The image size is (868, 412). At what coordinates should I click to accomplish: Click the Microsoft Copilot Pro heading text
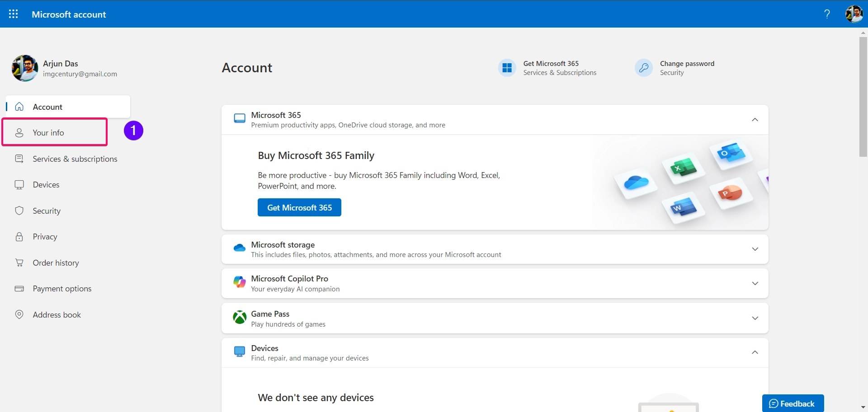290,279
